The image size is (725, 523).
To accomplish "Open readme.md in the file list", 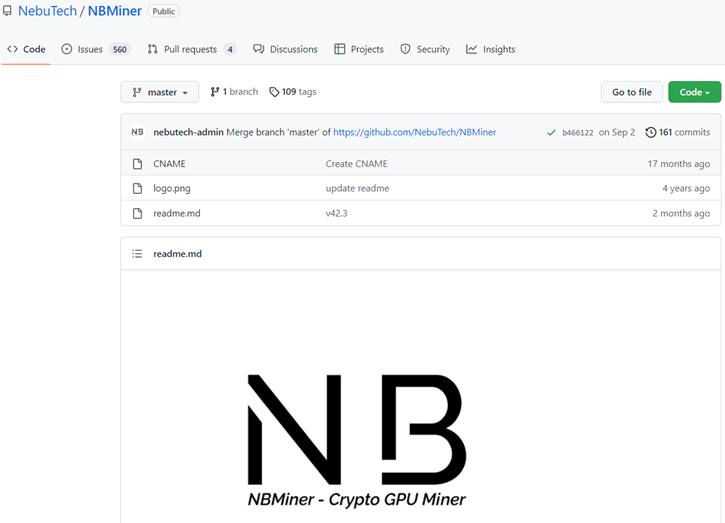I will (x=177, y=213).
